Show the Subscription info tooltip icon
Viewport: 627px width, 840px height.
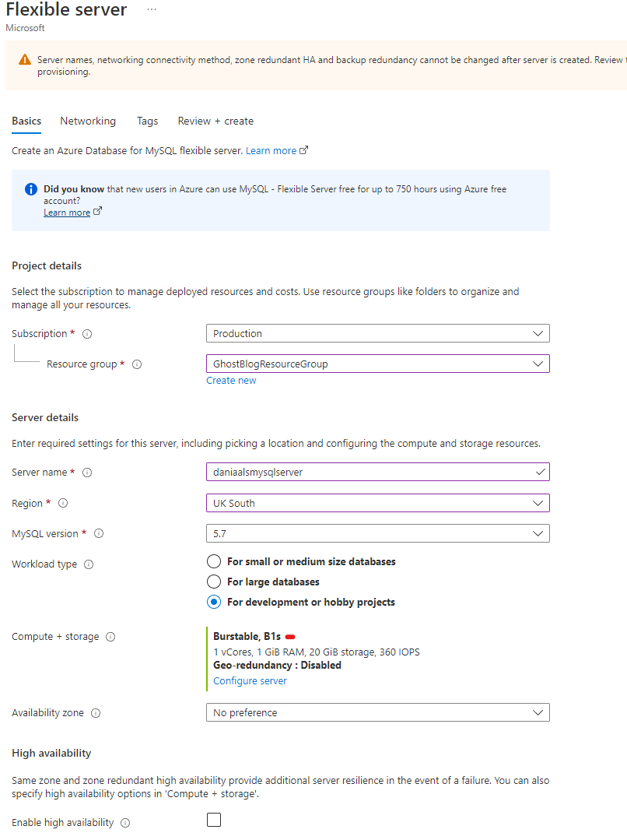[x=87, y=334]
